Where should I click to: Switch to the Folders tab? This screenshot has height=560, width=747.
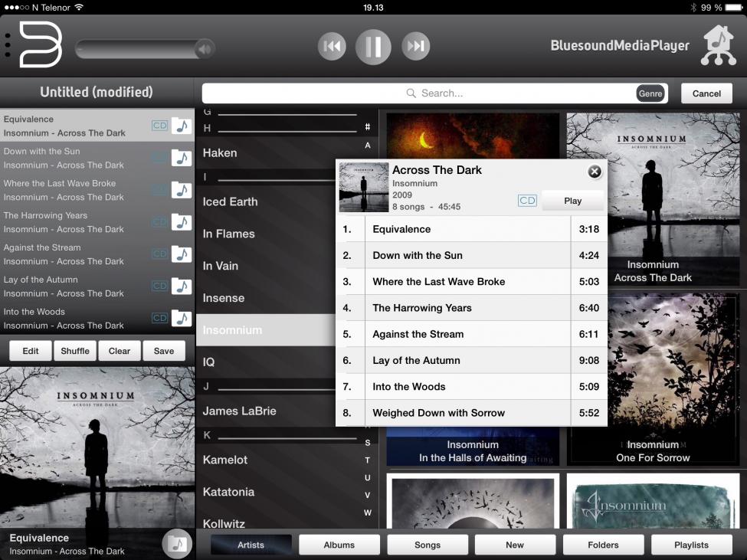603,545
